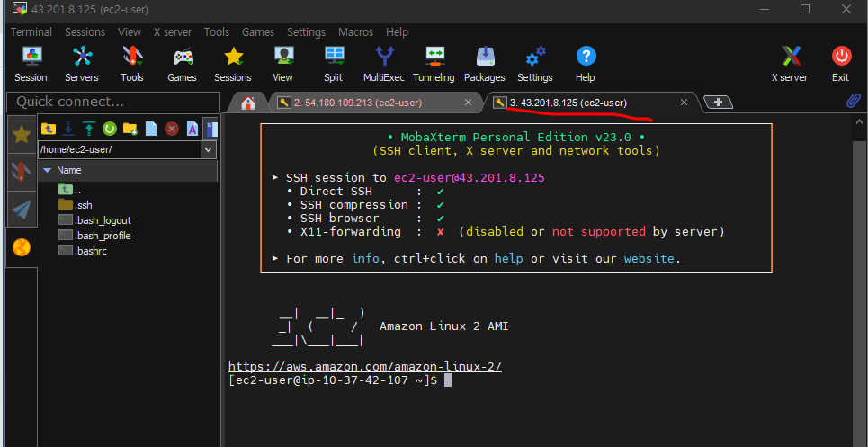Open the Settings menu in the menu bar

click(306, 32)
